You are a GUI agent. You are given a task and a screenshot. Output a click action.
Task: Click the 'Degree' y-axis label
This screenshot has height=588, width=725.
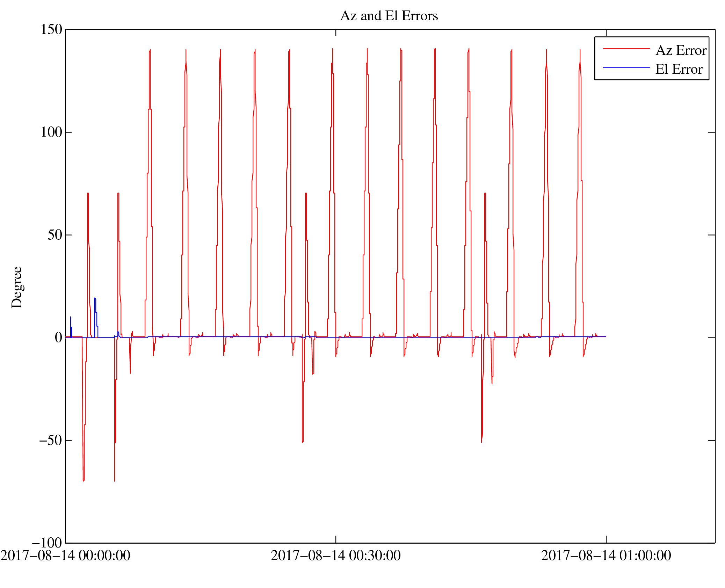17,287
